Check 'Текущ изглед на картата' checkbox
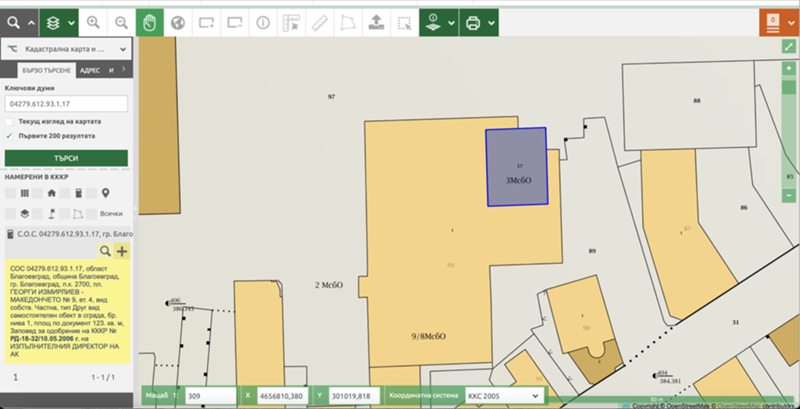 pyautogui.click(x=9, y=121)
